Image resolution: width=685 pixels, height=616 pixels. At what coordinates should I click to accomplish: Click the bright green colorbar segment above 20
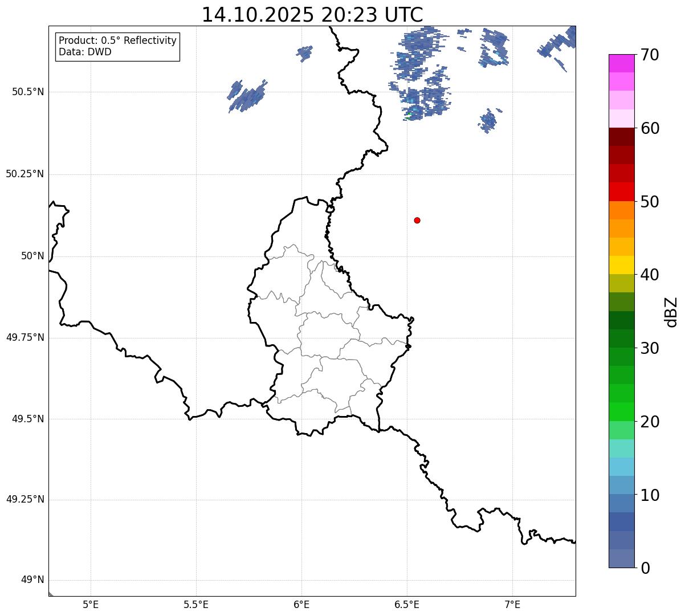pos(621,412)
